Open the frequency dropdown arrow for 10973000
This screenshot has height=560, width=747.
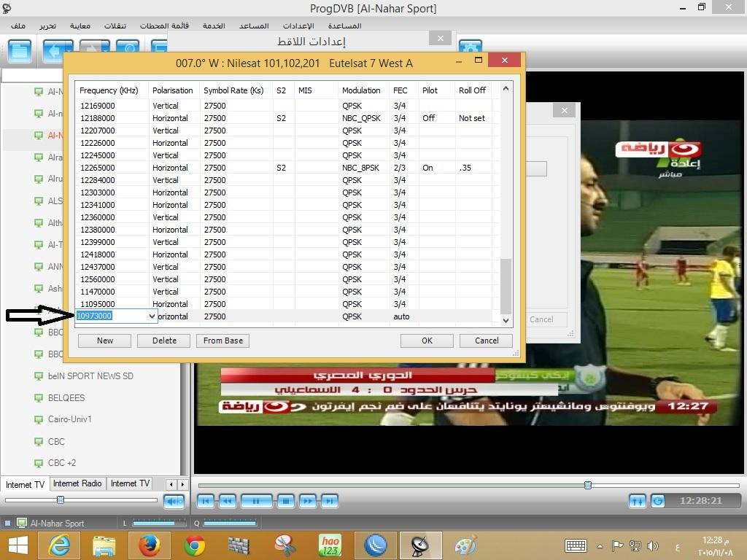[x=152, y=316]
